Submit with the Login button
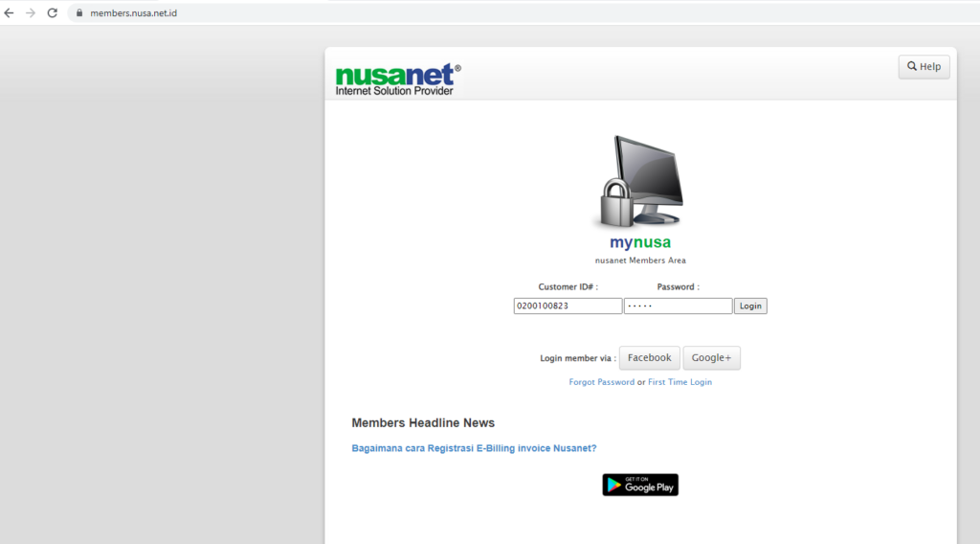Viewport: 980px width, 544px height. [x=750, y=306]
